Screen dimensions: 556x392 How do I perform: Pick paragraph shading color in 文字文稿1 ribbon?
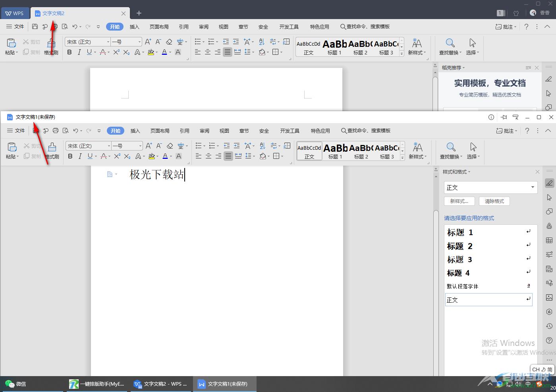click(x=263, y=156)
